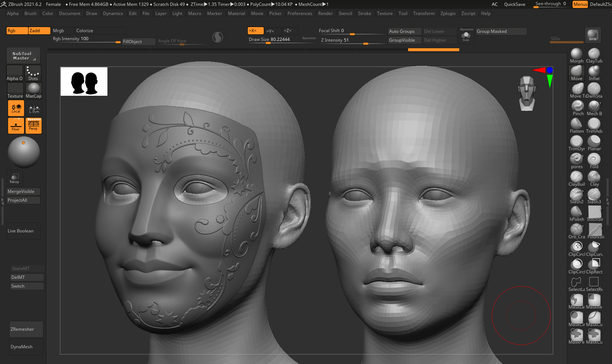
Task: Open the Zplugin menu
Action: point(448,14)
